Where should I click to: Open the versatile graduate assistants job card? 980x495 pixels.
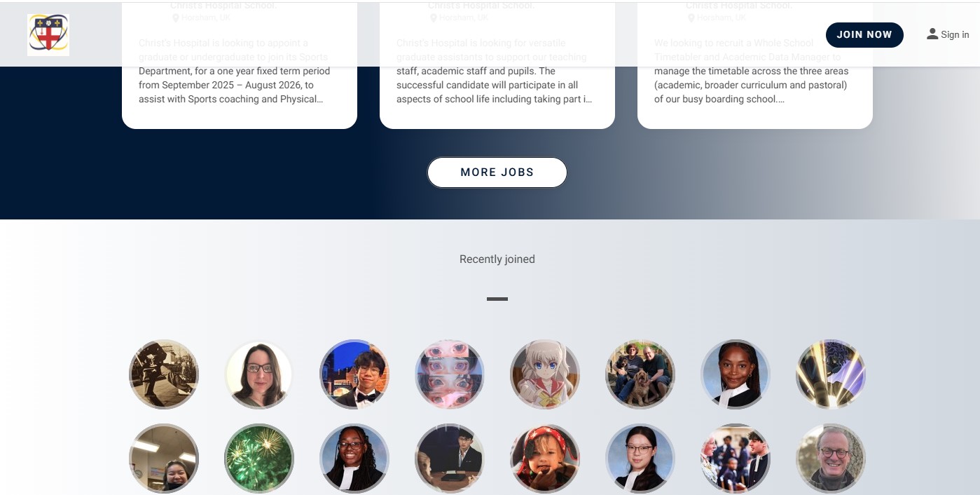[497, 65]
